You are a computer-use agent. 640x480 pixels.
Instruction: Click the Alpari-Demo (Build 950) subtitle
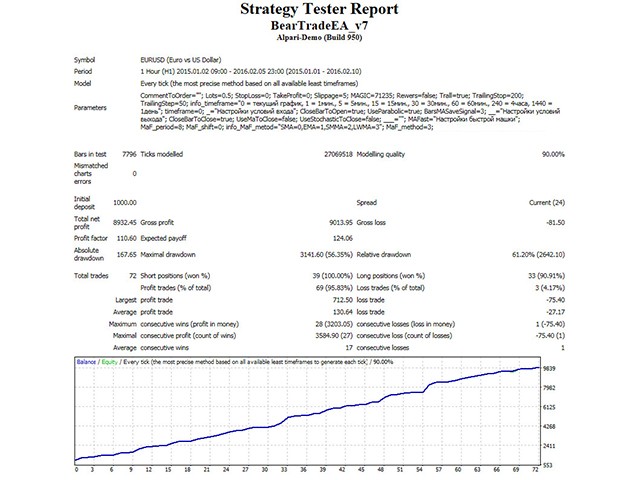click(319, 38)
